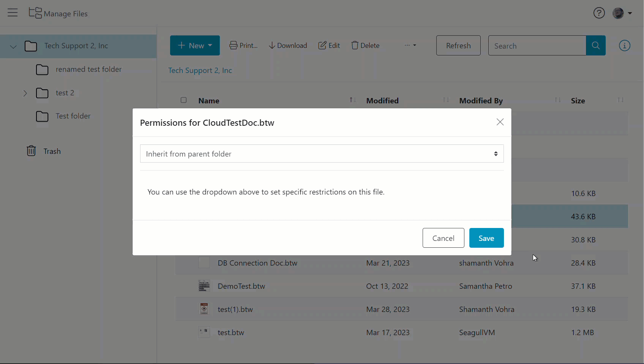The width and height of the screenshot is (644, 364).
Task: Click Save in the Permissions dialog
Action: pyautogui.click(x=486, y=238)
